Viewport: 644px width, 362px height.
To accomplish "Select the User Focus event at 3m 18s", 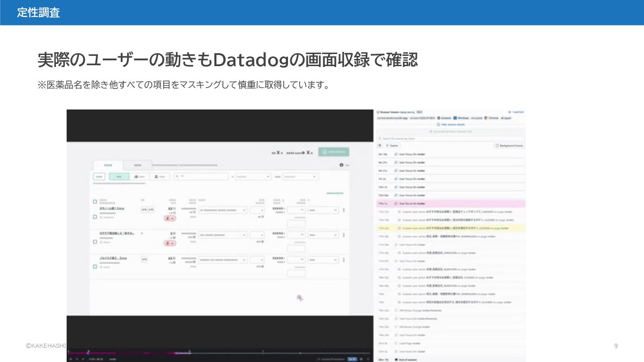I will [x=451, y=154].
